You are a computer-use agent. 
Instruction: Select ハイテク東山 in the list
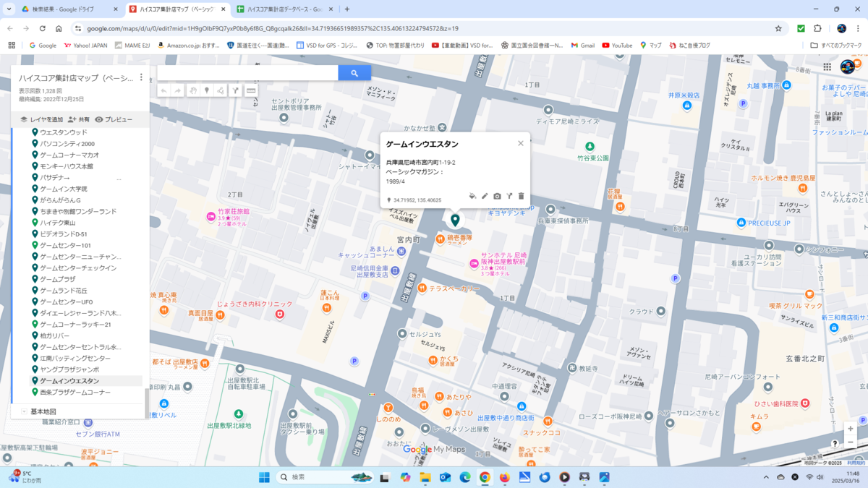[58, 223]
